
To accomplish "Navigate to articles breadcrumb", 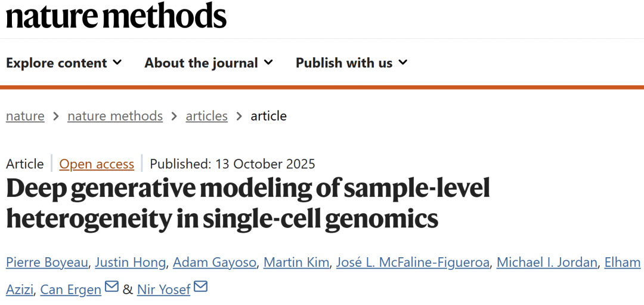I will [x=206, y=116].
